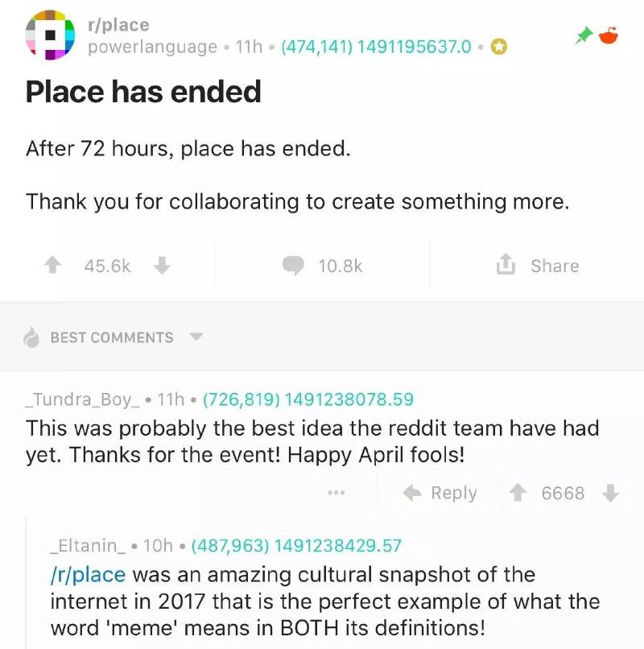Click the red Reddit admin snoo icon
The width and height of the screenshot is (644, 649).
[609, 35]
